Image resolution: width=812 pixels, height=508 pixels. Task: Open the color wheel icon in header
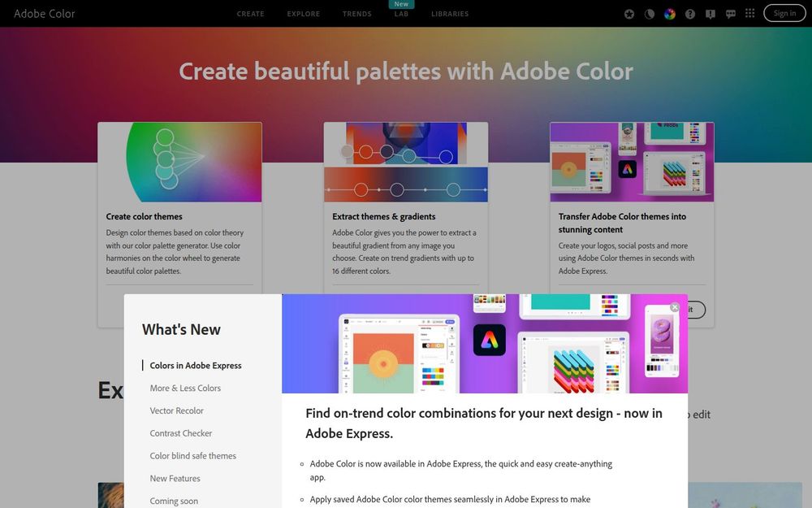[670, 14]
